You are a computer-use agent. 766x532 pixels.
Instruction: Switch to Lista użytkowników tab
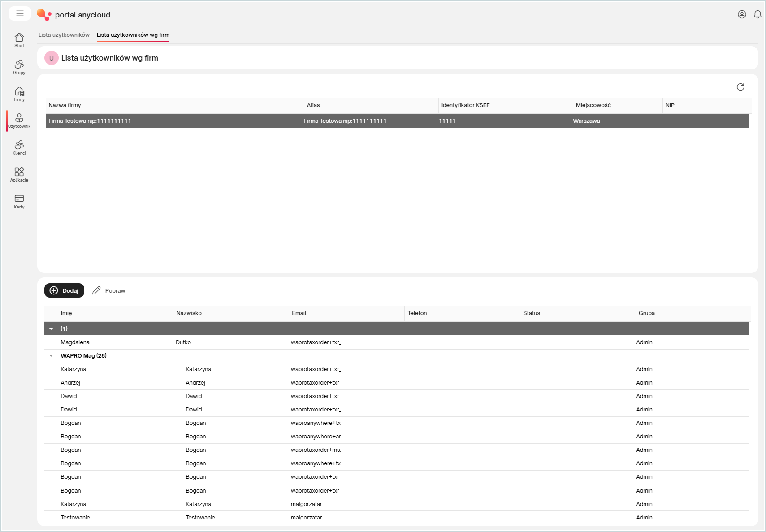[x=64, y=35]
